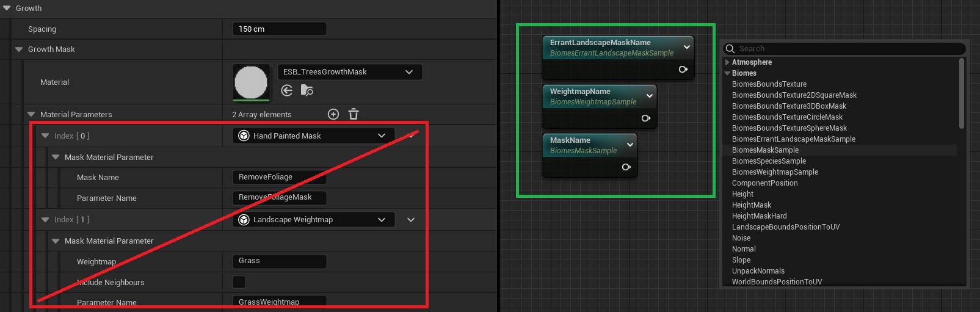Expand the Atmosphere category
Screen dimensions: 980x312
[727, 62]
